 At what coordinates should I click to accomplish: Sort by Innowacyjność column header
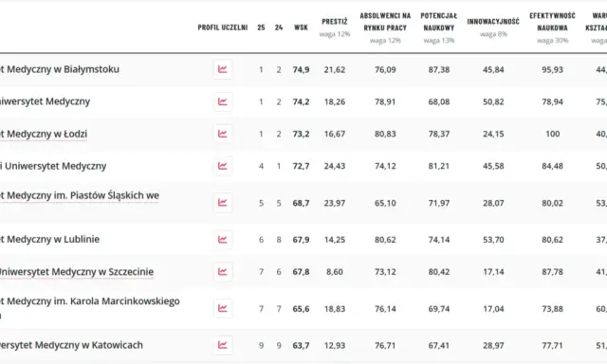tap(493, 22)
